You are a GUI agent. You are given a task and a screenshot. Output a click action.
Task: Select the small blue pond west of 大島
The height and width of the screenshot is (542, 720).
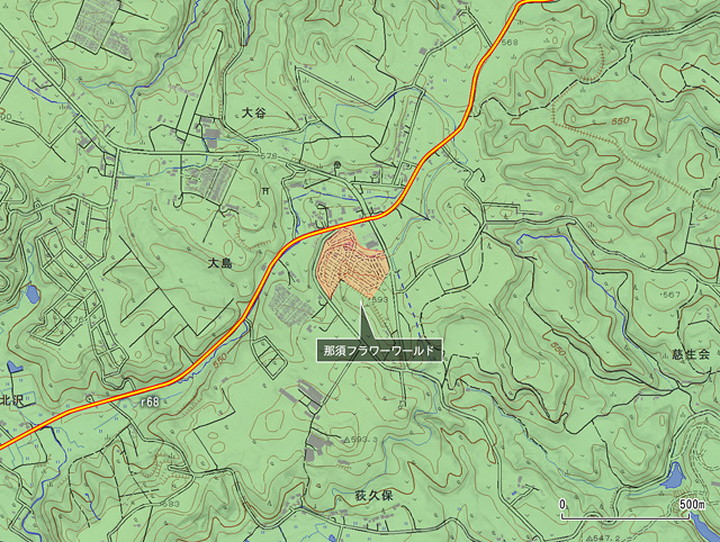[32, 294]
